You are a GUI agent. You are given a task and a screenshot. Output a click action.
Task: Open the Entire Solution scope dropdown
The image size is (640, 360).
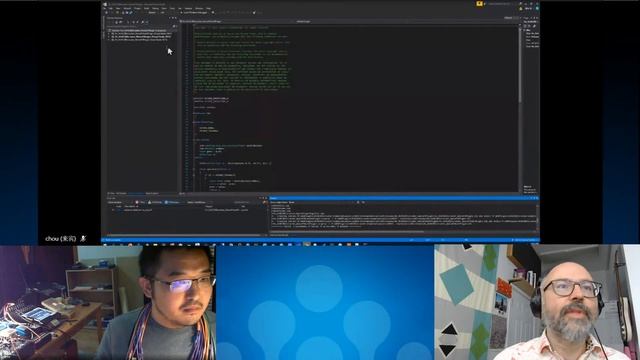click(x=118, y=202)
